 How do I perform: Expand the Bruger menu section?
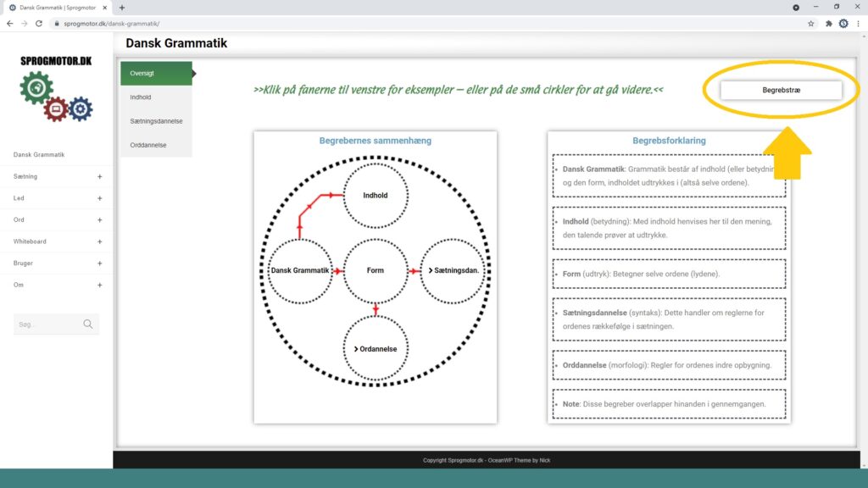(x=100, y=263)
